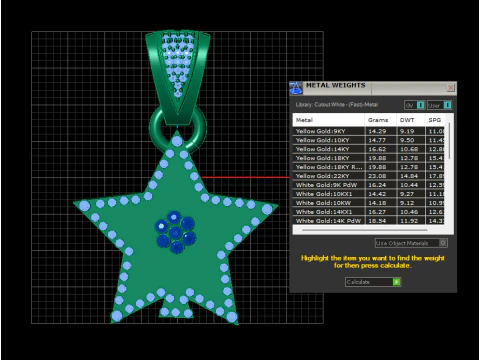Select the center blue gem of cluster
This screenshot has width=480, height=360.
[175, 232]
